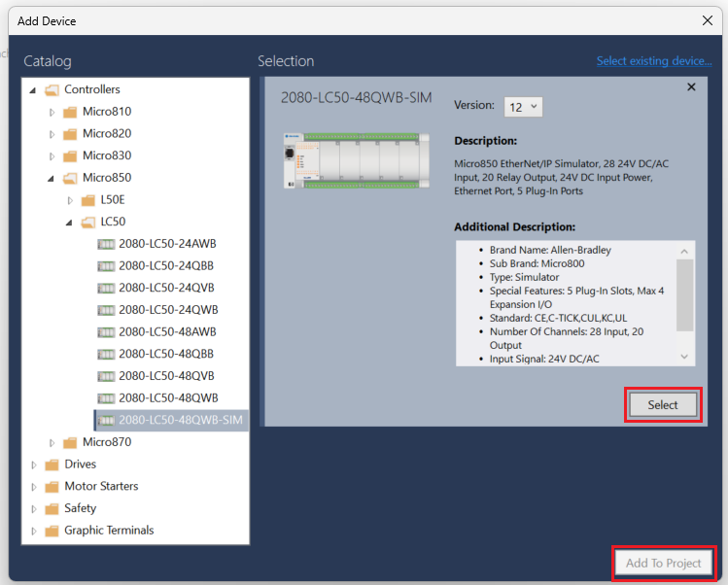Click the Micro870 tree label
728x585 pixels.
tap(107, 442)
